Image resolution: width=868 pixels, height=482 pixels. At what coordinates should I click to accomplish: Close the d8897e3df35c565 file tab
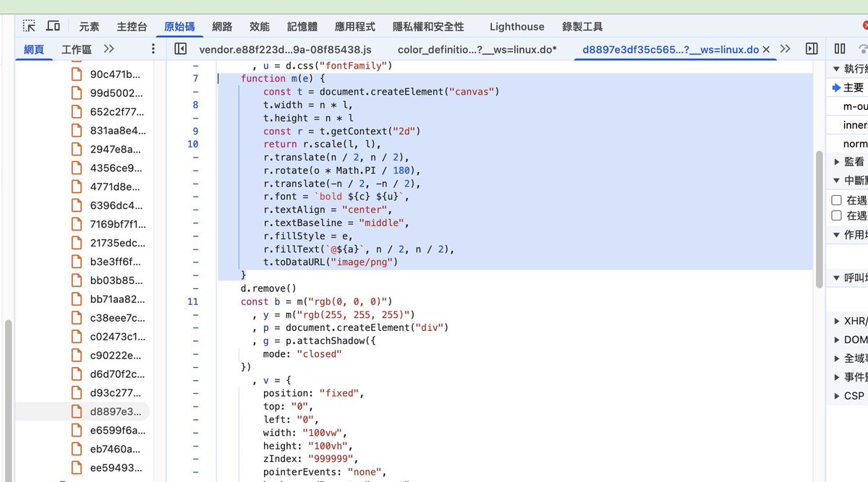pos(766,49)
